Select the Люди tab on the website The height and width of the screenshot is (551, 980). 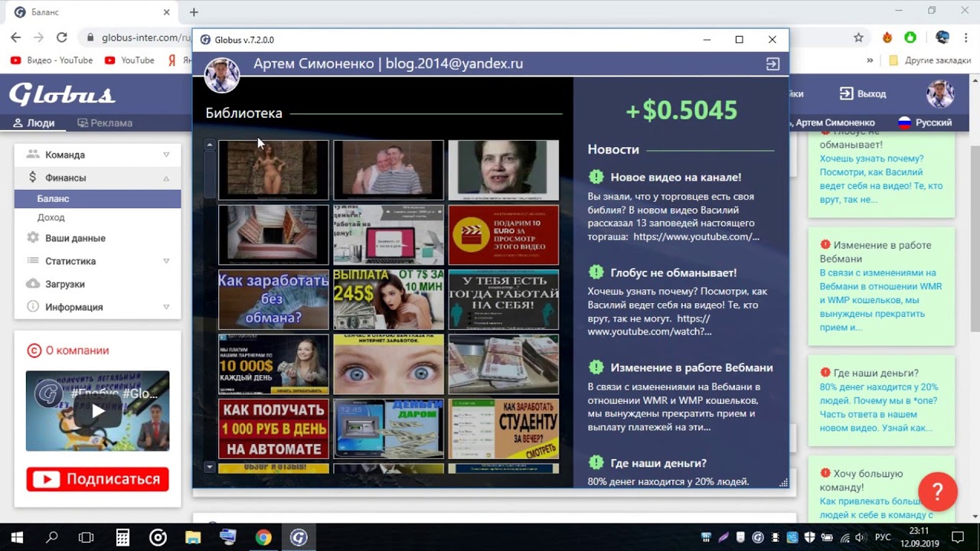(x=34, y=122)
